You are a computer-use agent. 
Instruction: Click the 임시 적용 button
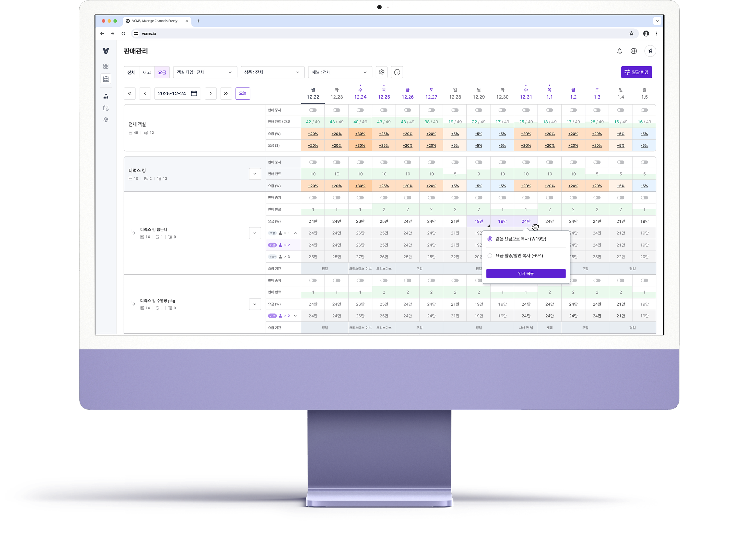pyautogui.click(x=526, y=274)
